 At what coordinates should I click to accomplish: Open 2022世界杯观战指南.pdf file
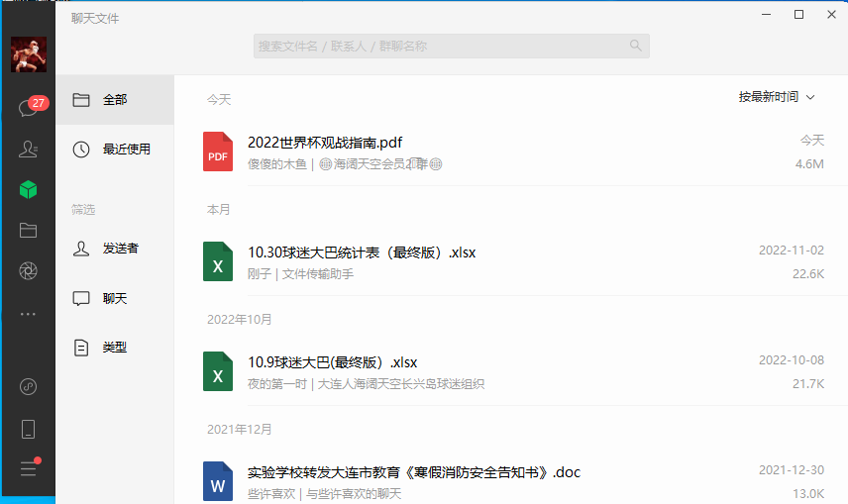coord(325,143)
